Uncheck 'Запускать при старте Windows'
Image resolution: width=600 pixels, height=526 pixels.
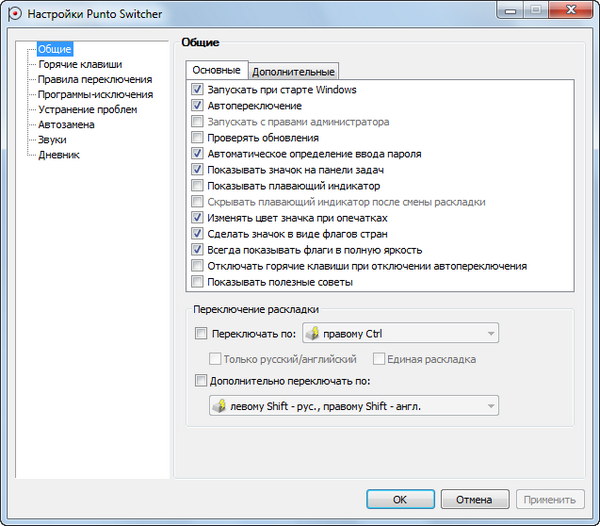tap(197, 90)
